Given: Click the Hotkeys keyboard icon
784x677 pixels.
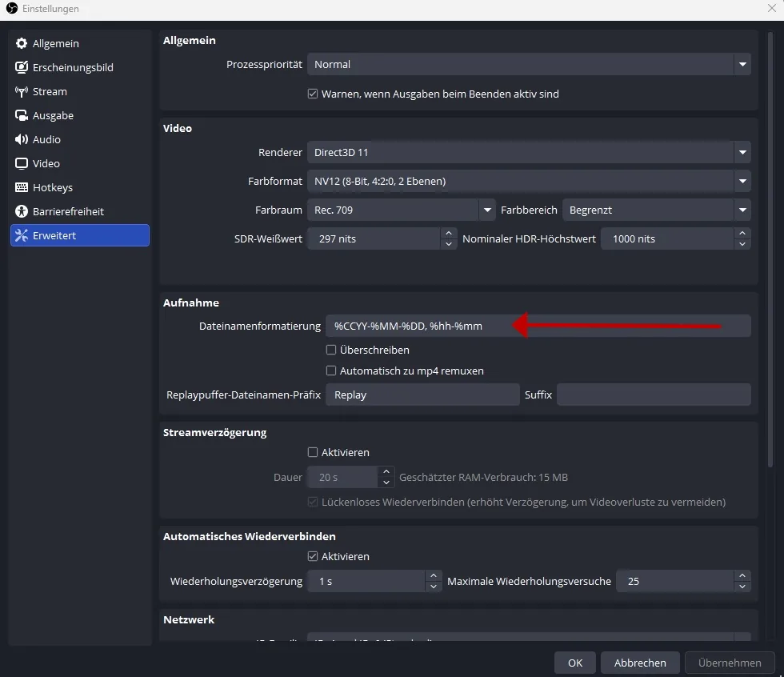Looking at the screenshot, I should coord(22,187).
